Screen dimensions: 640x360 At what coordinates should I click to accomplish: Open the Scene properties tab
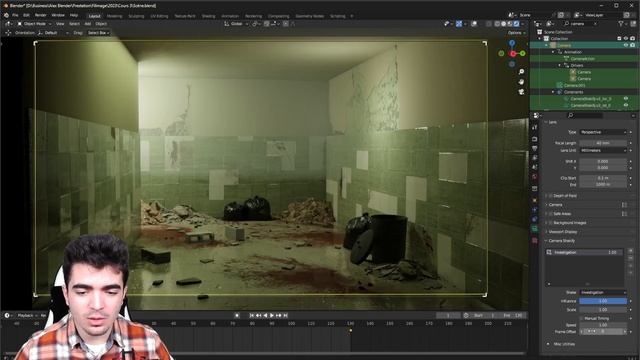[x=535, y=167]
